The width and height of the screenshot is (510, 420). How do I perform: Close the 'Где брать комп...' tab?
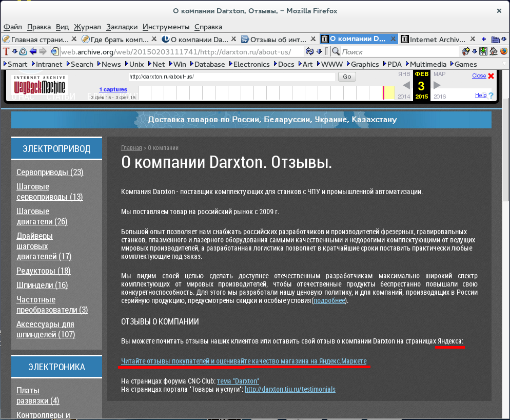tap(154, 39)
